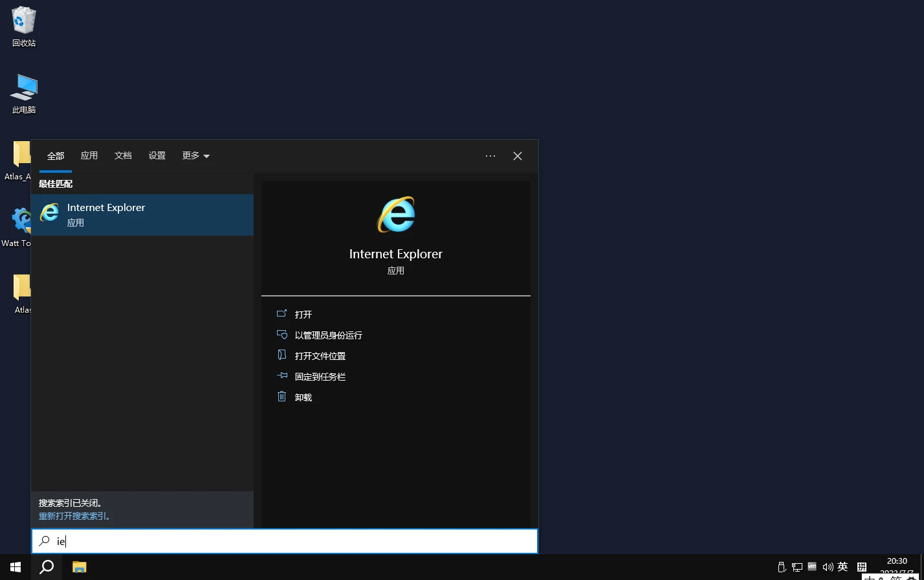Choose 固定到任务栏
Screen dimensions: 924x580
click(320, 377)
